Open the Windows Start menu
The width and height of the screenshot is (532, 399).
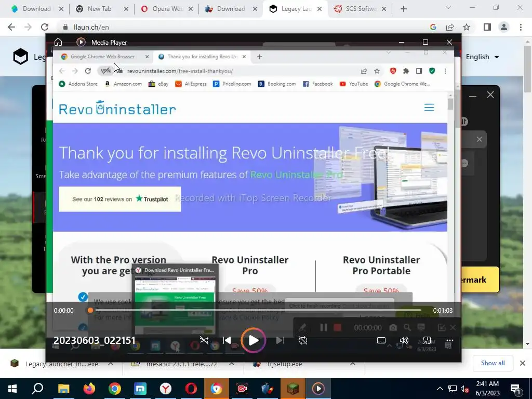click(x=12, y=389)
